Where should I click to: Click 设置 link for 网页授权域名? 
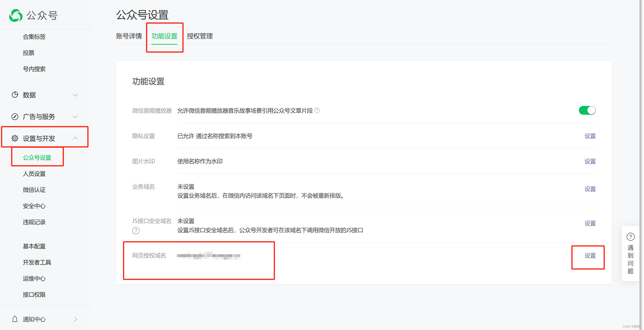coord(590,255)
